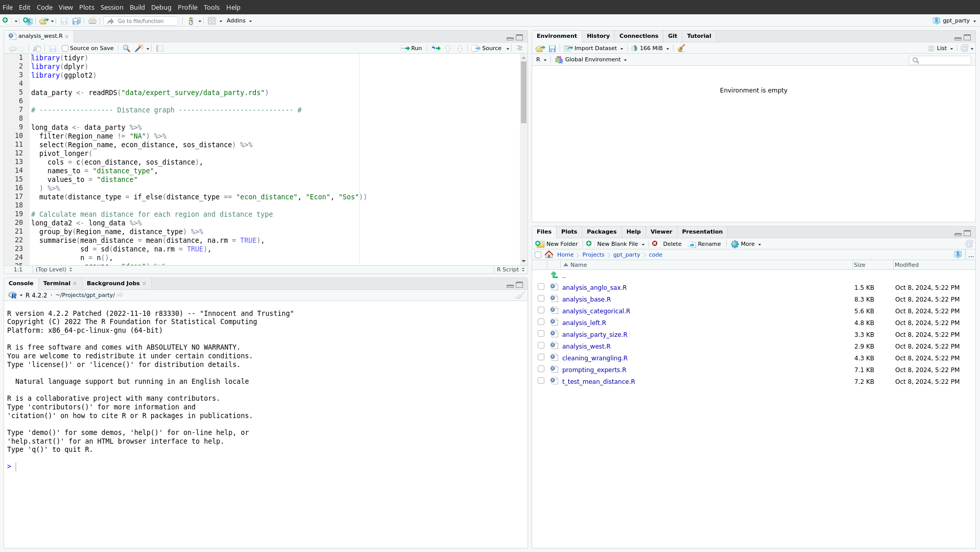The height and width of the screenshot is (552, 980).
Task: Open the code tools magic wand
Action: 139,48
